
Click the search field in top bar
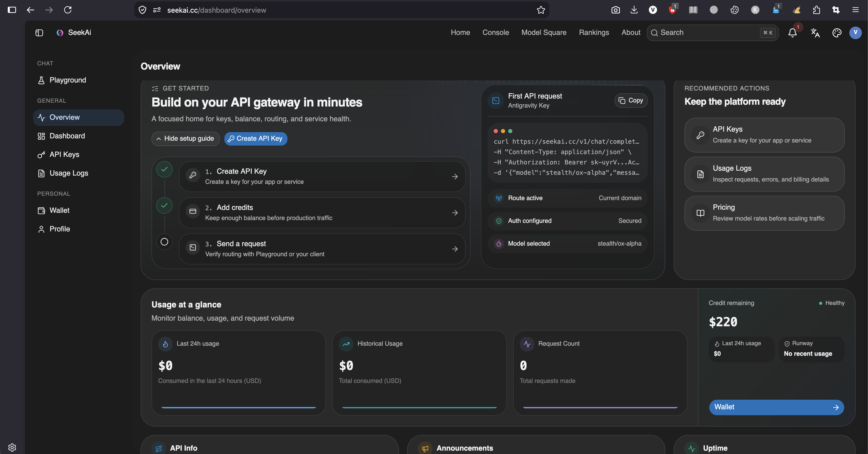pos(713,33)
